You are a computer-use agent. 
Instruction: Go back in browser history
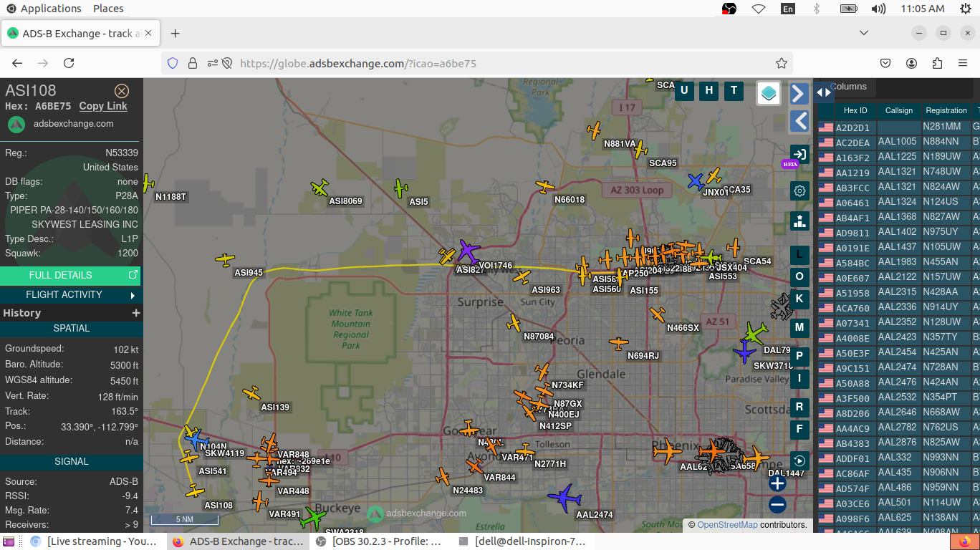(x=17, y=63)
